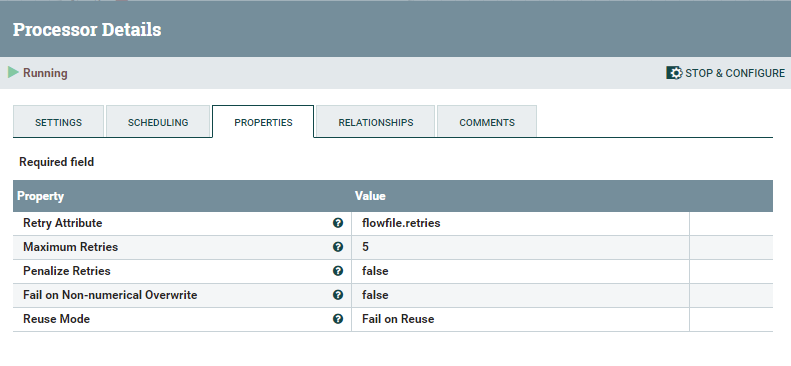Switch to the Scheduling tab

(158, 121)
